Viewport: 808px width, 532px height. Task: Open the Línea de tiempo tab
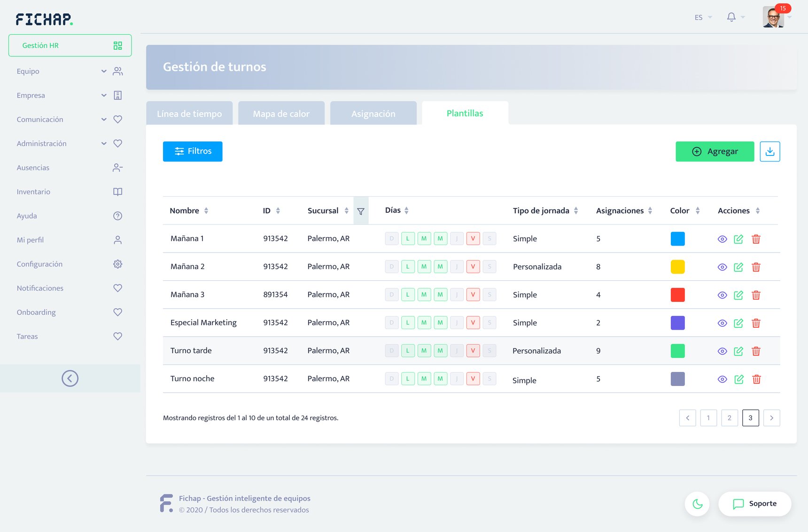189,114
